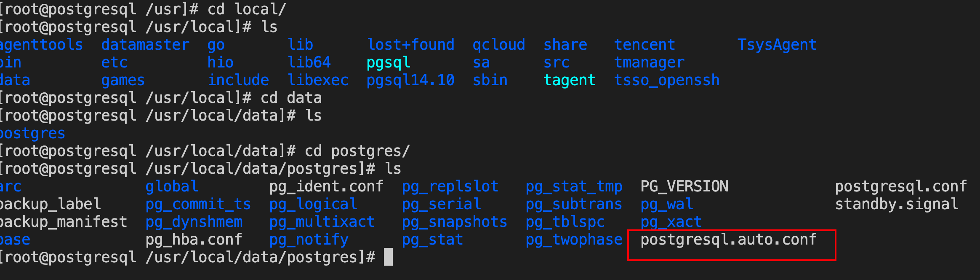Click the pg_replslot directory name
980x280 pixels.
click(x=450, y=187)
